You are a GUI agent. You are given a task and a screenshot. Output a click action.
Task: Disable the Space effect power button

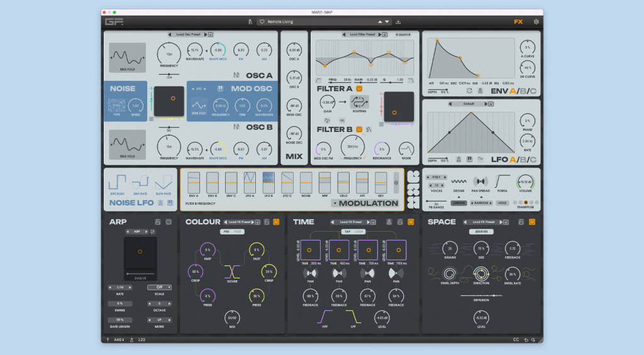[x=532, y=222]
